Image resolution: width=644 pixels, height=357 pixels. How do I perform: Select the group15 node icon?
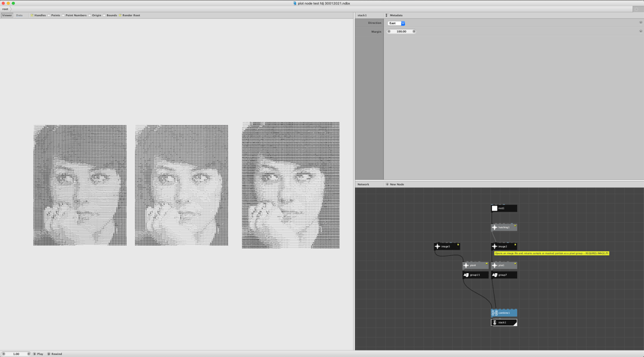click(x=466, y=275)
